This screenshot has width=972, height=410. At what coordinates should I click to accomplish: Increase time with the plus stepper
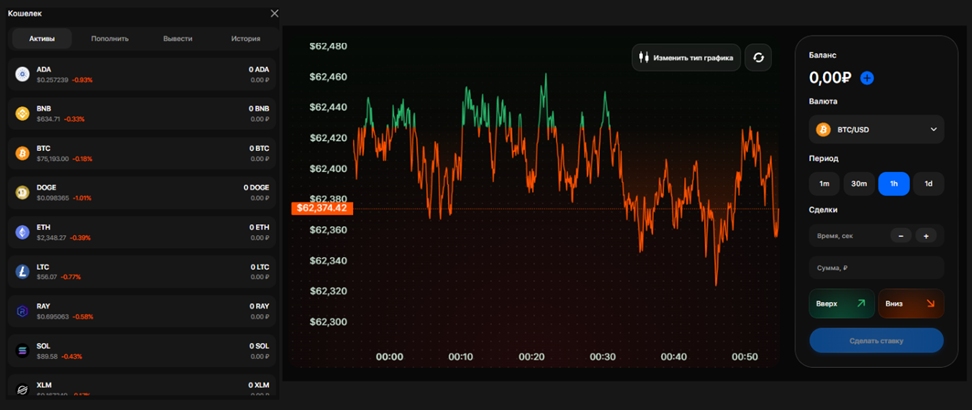tap(926, 236)
